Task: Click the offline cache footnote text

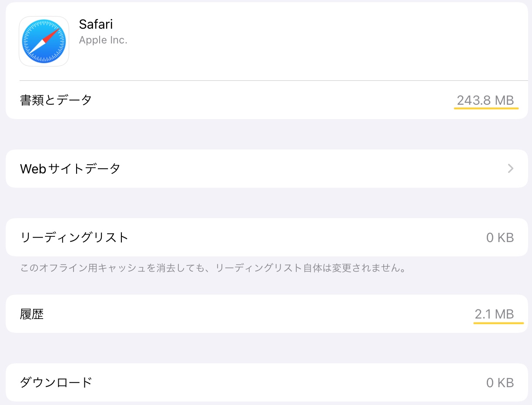Action: click(213, 268)
